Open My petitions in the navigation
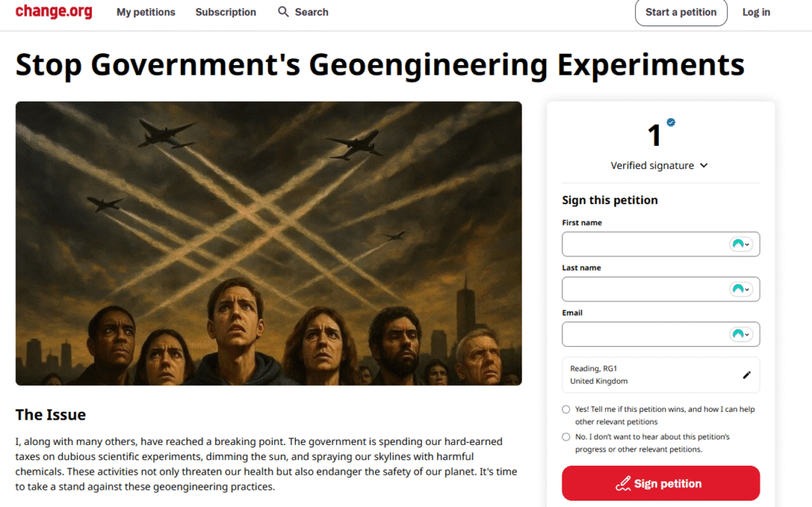The height and width of the screenshot is (507, 812). tap(146, 12)
